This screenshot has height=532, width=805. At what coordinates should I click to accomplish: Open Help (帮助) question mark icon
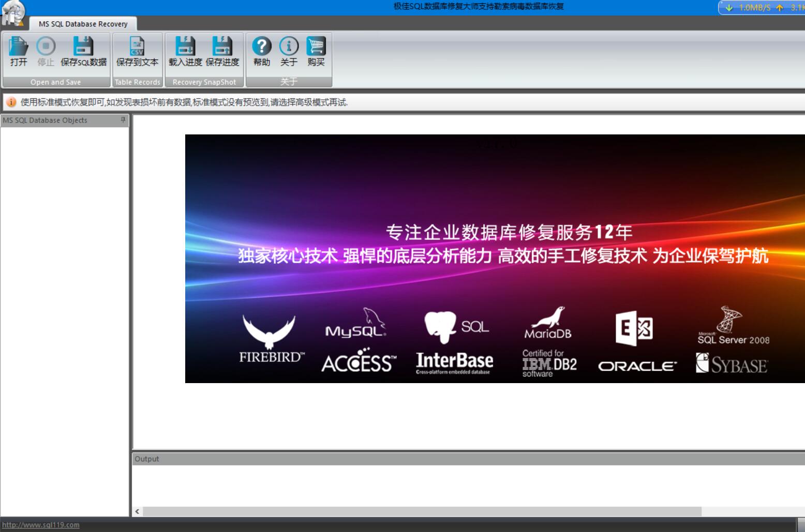pyautogui.click(x=262, y=47)
